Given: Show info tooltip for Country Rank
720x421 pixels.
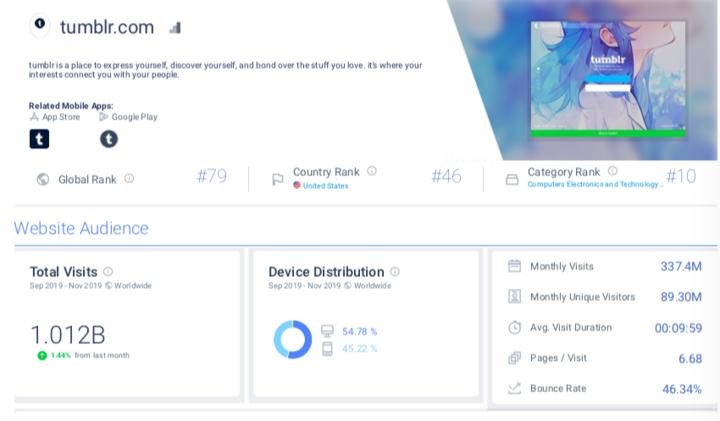Looking at the screenshot, I should click(x=371, y=171).
